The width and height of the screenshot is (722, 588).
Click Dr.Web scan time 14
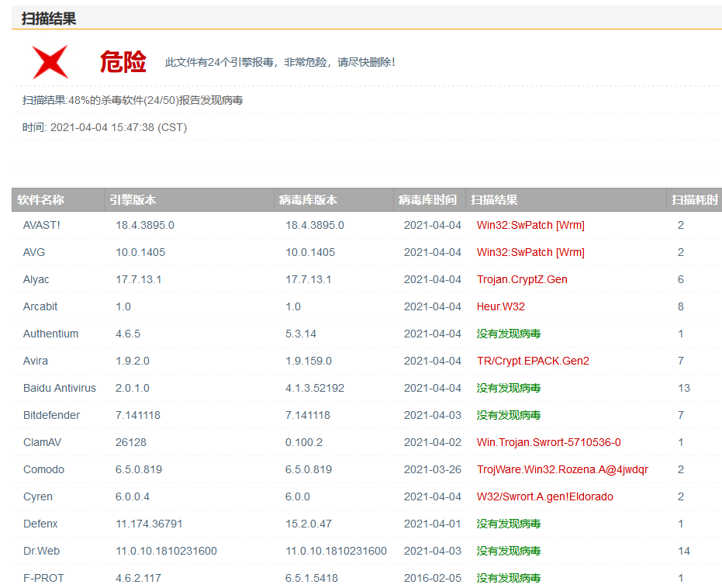684,552
